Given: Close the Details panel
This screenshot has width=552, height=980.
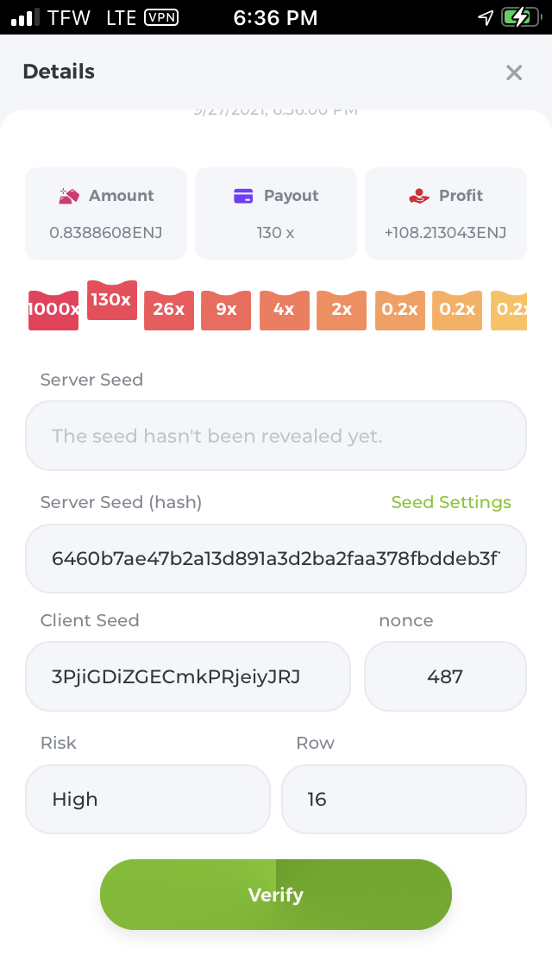Looking at the screenshot, I should (x=514, y=72).
